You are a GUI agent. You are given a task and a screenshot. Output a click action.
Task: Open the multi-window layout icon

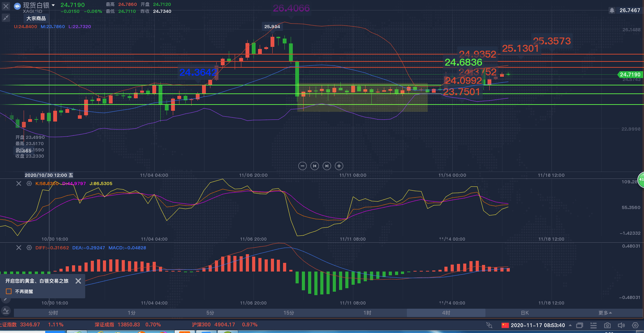click(x=580, y=325)
